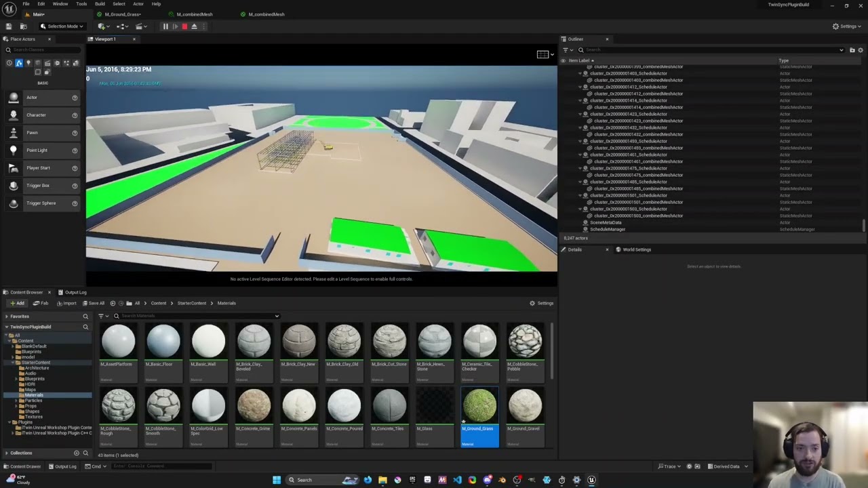Open the play options three-dot menu
Viewport: 868px width, 488px height.
coord(204,26)
